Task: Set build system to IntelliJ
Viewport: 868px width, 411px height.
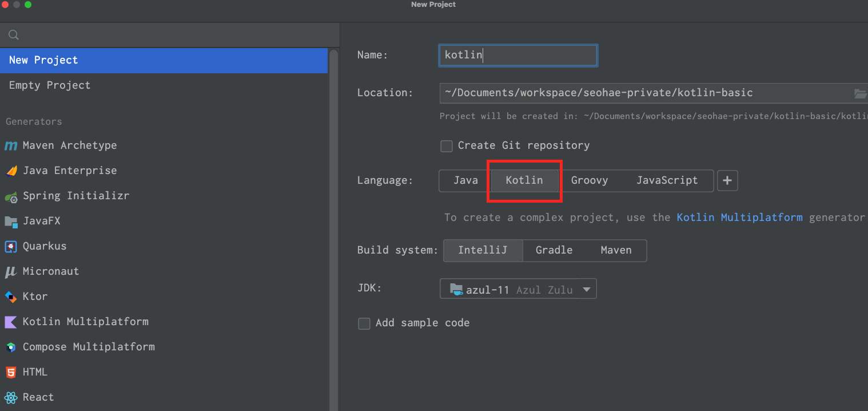Action: [x=483, y=250]
